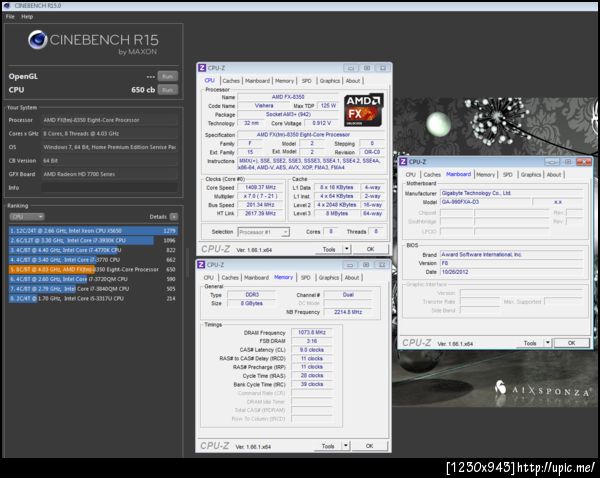Click the CPU-Z icon in top window title
Screen dimensions: 600x478
pyautogui.click(x=202, y=68)
